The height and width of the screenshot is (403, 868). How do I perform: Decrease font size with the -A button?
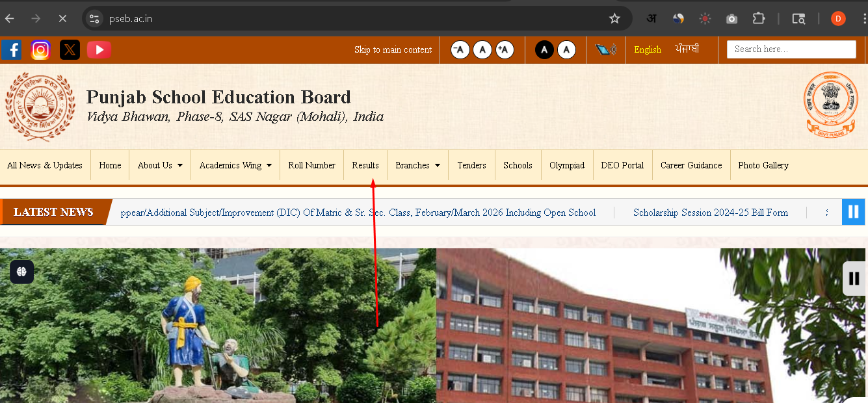click(x=460, y=49)
